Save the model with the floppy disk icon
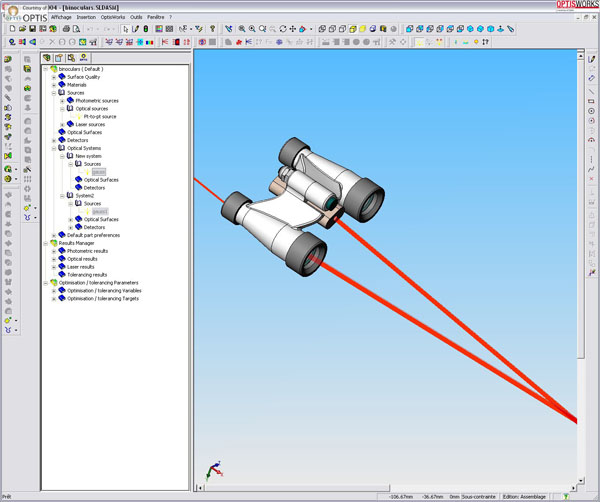600x502 pixels. 33,29
